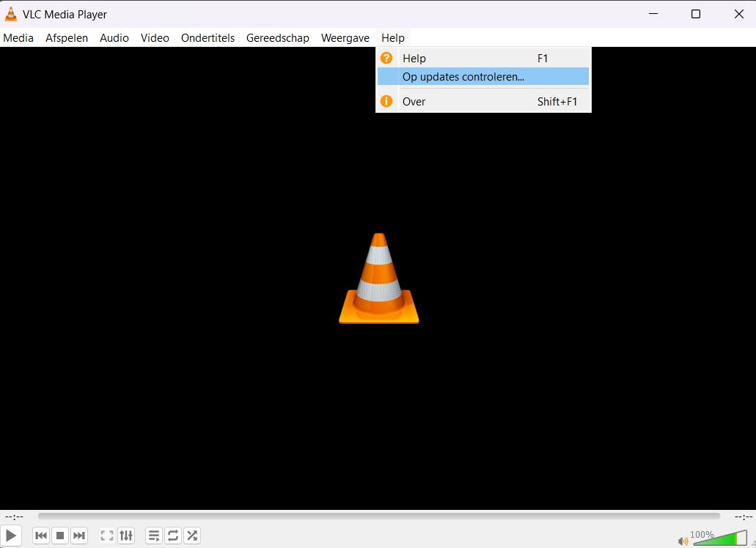
Task: Click the playback seek bar
Action: pyautogui.click(x=378, y=516)
